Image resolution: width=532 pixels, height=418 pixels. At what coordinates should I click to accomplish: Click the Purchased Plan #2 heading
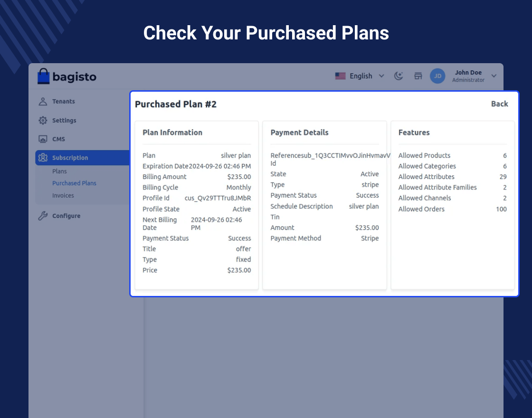176,104
